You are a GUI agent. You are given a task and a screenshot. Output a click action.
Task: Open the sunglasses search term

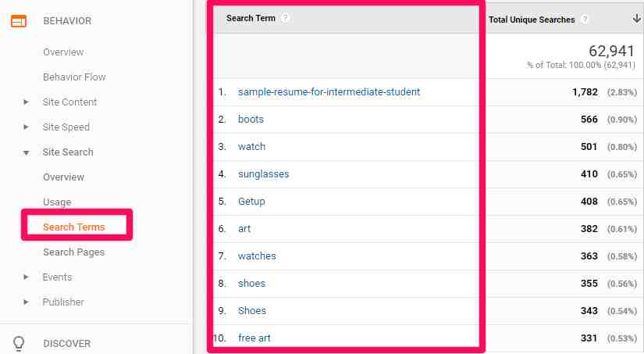pos(263,174)
